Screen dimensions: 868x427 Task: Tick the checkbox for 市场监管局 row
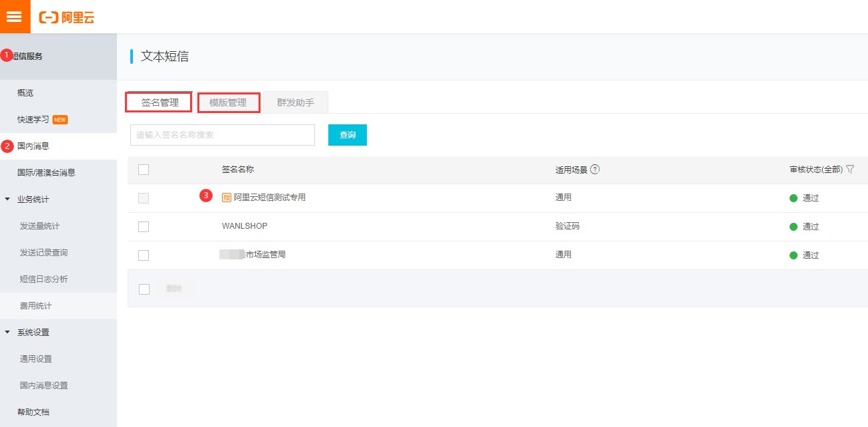coord(144,255)
